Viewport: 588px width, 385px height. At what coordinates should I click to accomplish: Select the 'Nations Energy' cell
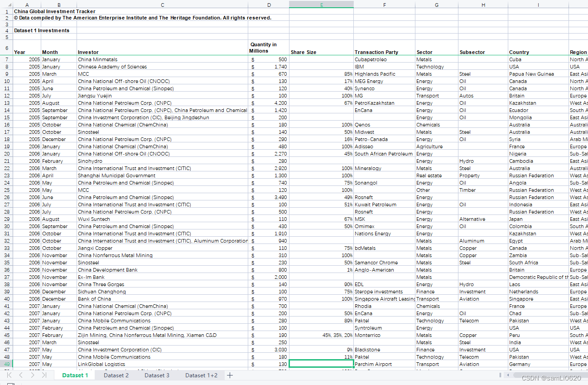coord(384,234)
